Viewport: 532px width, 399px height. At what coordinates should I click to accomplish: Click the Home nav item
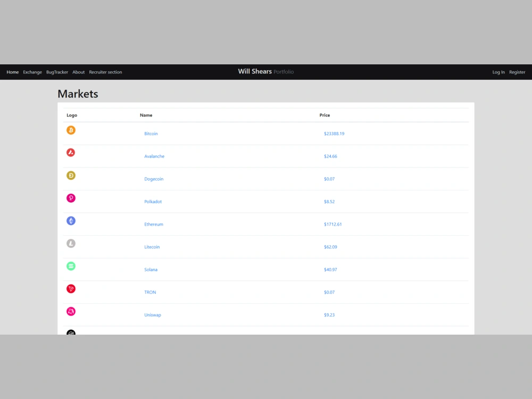click(12, 72)
